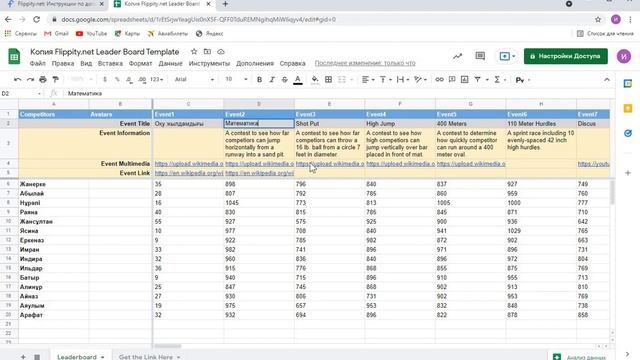Open horizontal align dropdown

[x=368, y=80]
